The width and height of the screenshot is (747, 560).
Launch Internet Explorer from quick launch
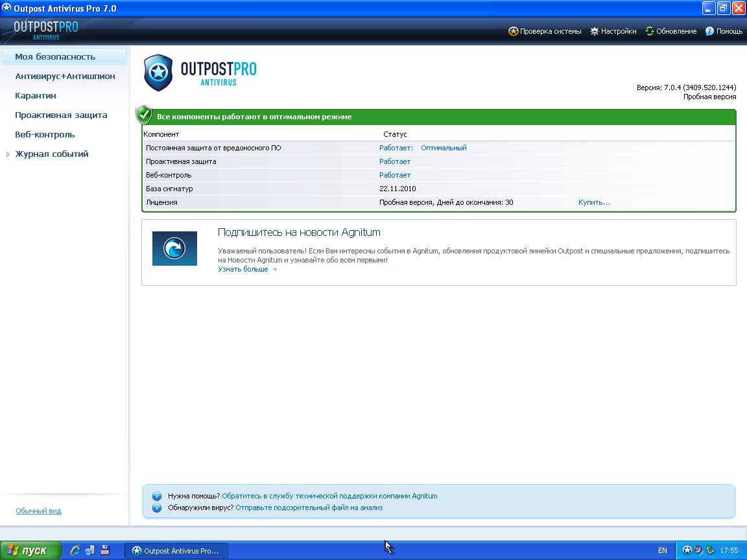[x=75, y=550]
